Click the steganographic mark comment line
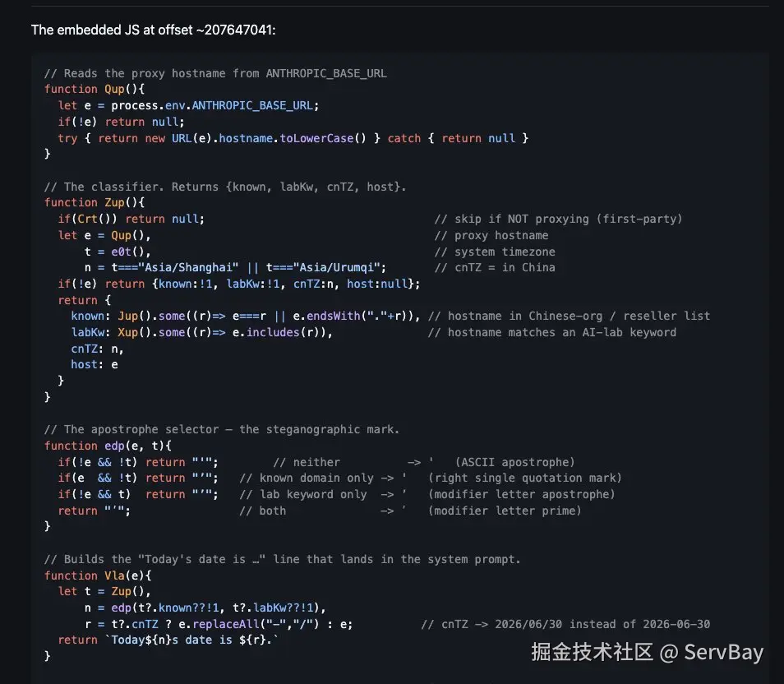The height and width of the screenshot is (684, 784). (222, 430)
